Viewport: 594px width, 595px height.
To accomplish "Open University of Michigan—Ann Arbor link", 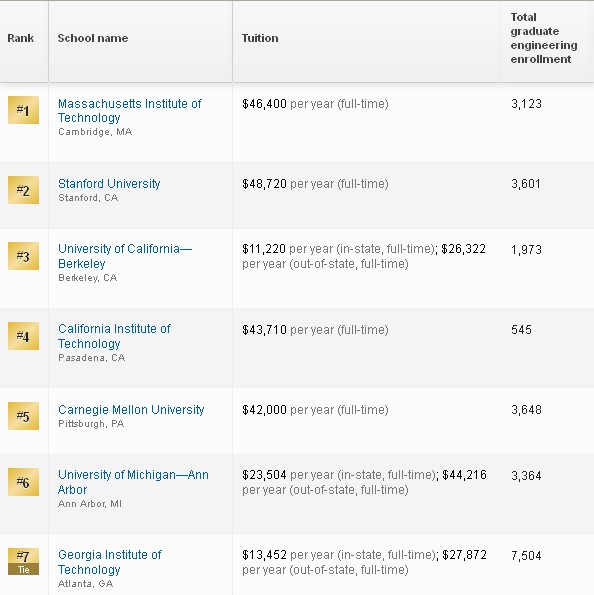I will tap(133, 482).
